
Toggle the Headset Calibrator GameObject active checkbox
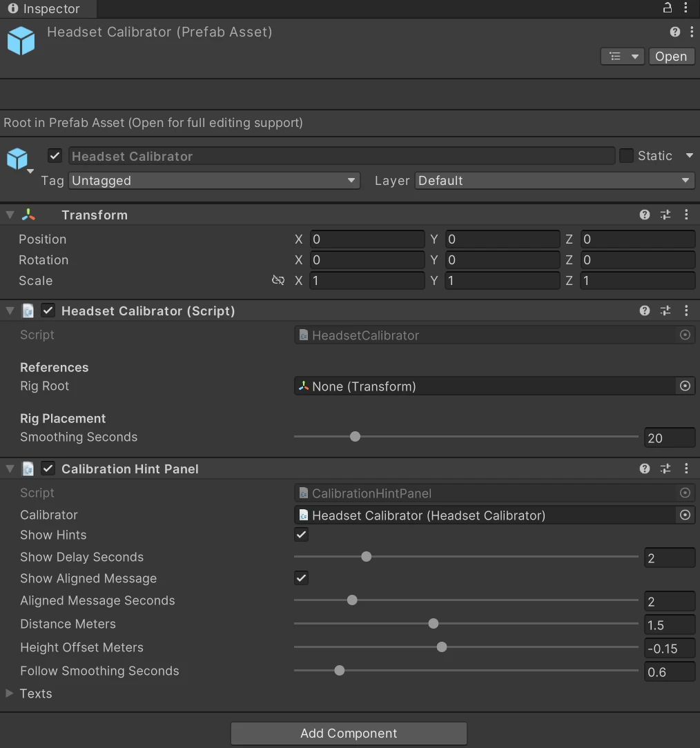click(55, 155)
